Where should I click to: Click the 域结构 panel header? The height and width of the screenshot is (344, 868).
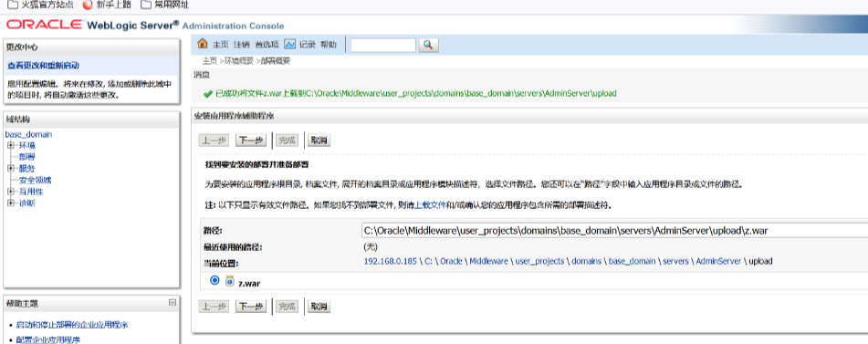coord(91,120)
